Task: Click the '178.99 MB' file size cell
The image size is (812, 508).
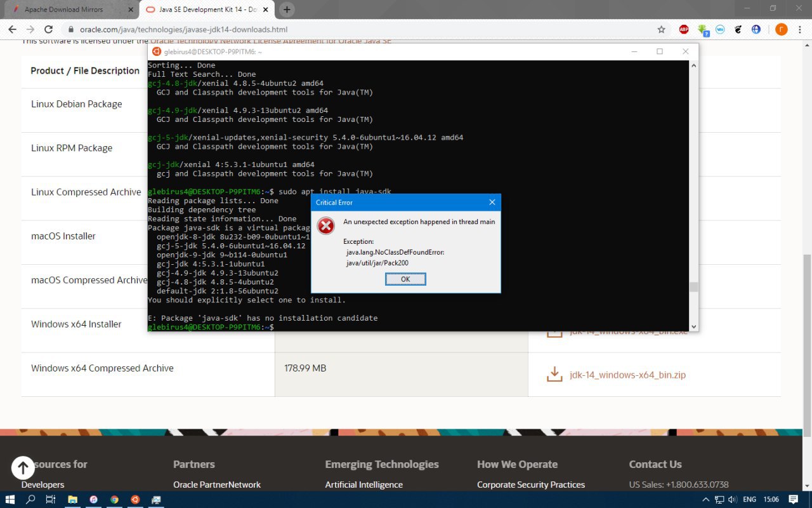Action: [305, 368]
